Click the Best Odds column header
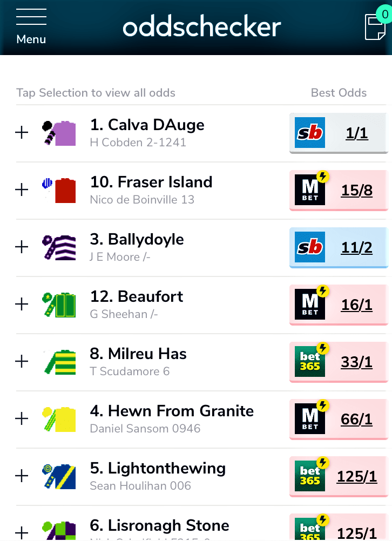 click(x=339, y=92)
